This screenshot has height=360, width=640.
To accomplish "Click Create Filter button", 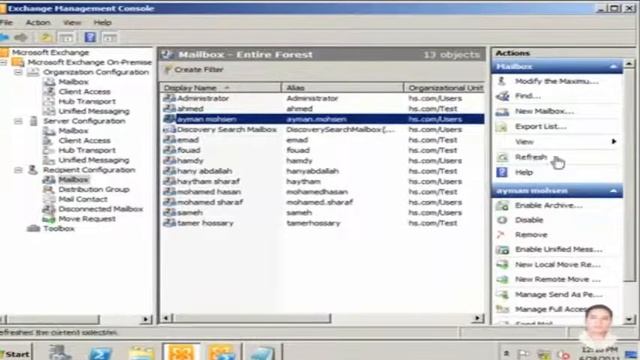I will click(194, 70).
